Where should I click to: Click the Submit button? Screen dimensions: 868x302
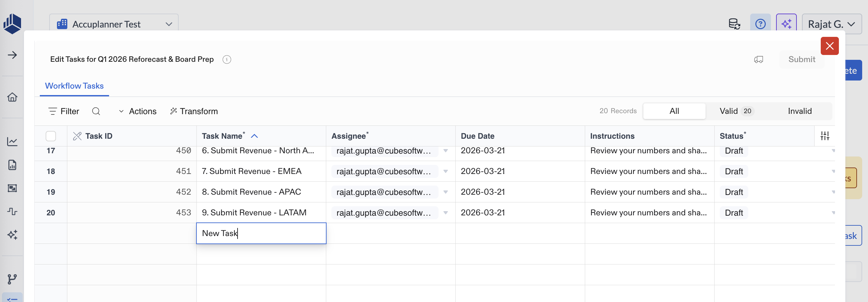[x=802, y=59]
